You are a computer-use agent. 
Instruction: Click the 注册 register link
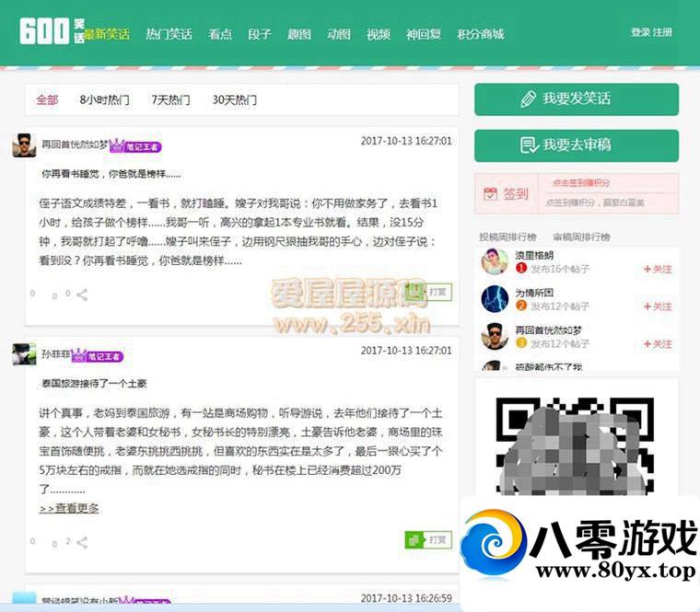click(663, 32)
